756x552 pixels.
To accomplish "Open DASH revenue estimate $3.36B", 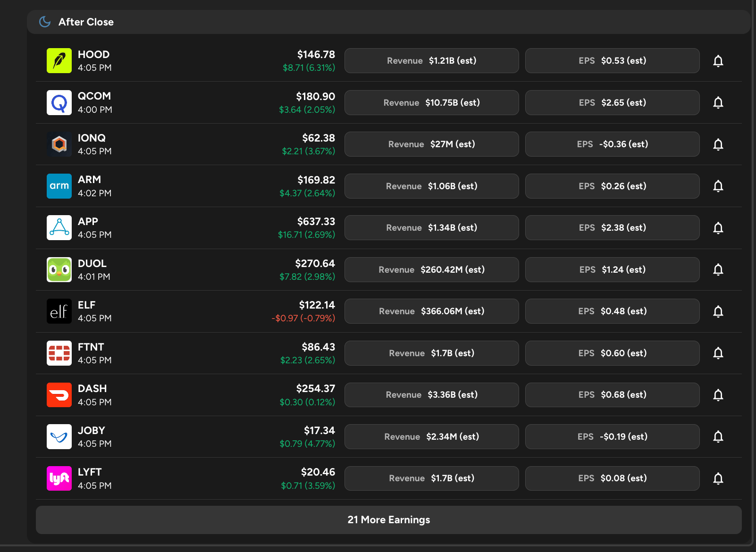I will click(x=432, y=395).
